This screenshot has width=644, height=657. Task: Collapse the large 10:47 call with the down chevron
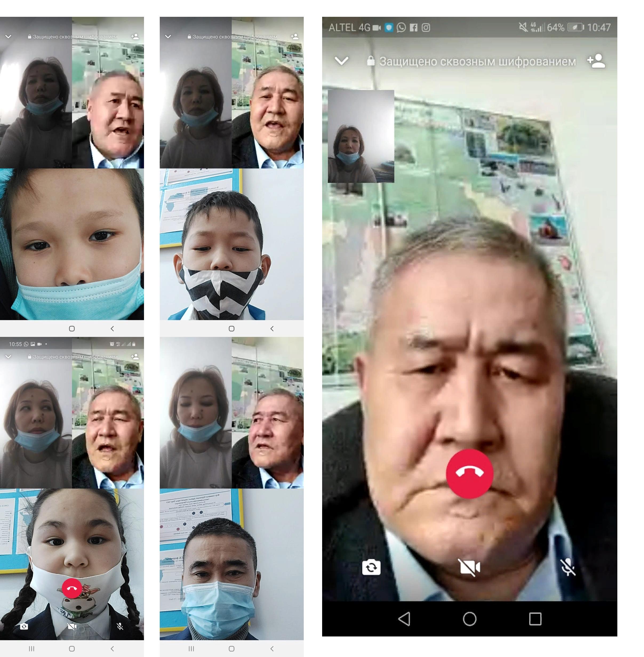[341, 61]
